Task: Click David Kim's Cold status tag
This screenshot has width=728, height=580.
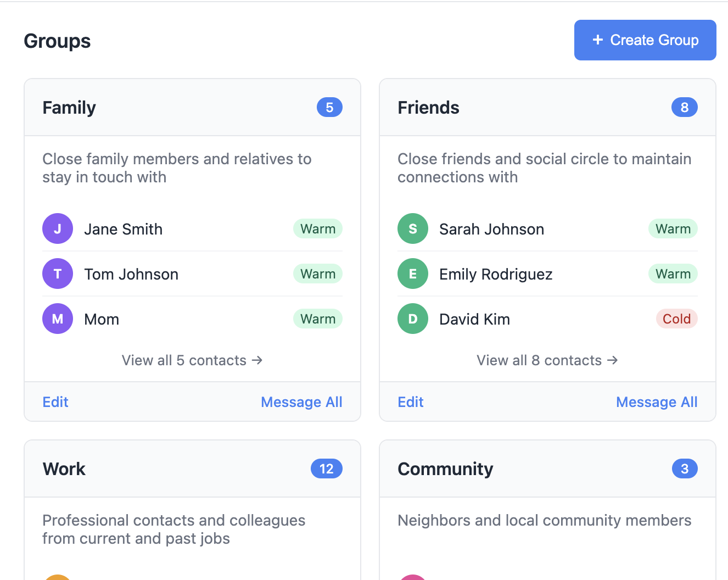Action: point(677,319)
